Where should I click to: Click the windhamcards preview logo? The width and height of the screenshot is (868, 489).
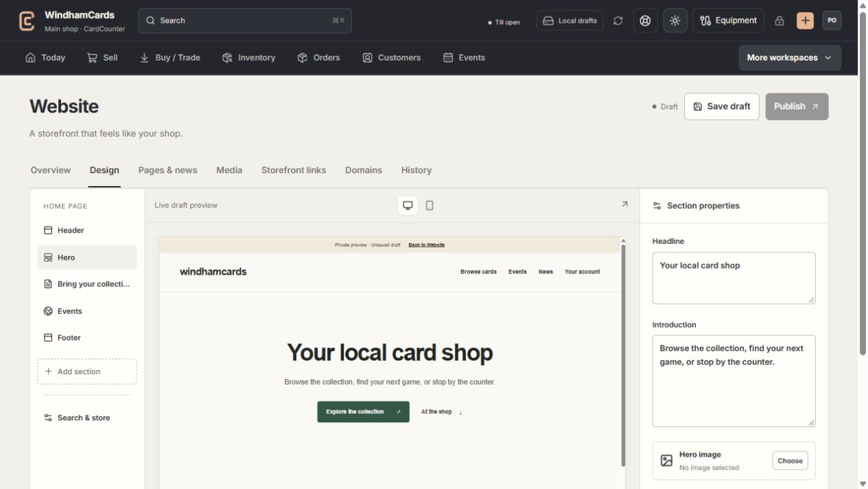[x=213, y=272]
